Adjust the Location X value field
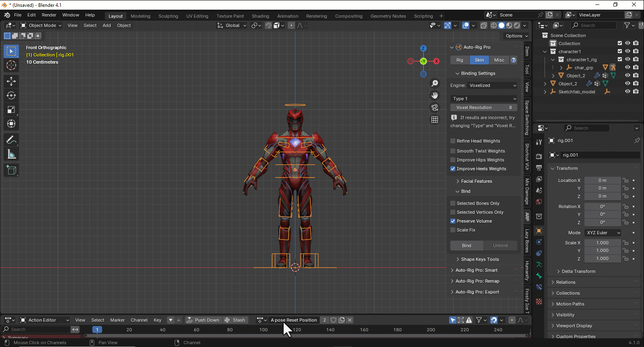644x347 pixels. [x=602, y=180]
